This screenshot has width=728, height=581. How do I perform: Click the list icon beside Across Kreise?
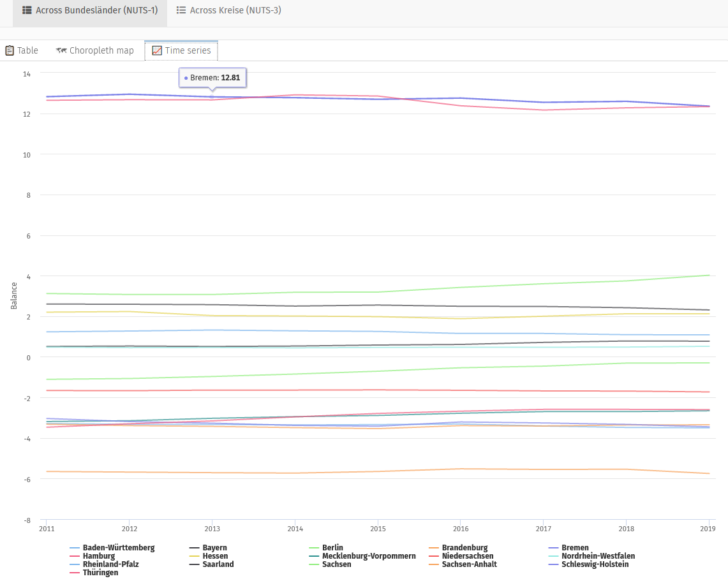click(x=181, y=10)
